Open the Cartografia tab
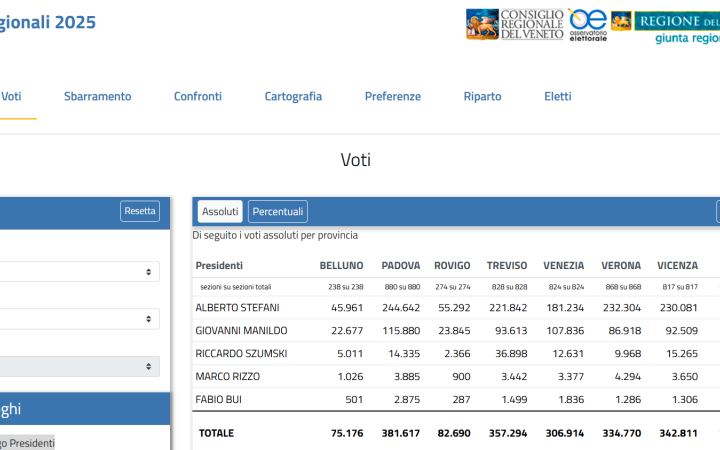 point(293,97)
